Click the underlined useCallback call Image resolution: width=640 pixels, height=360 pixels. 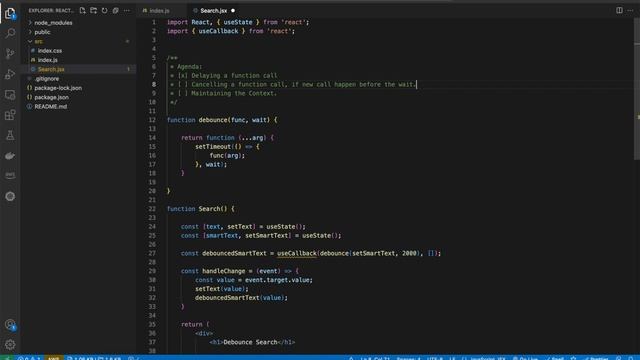click(297, 253)
